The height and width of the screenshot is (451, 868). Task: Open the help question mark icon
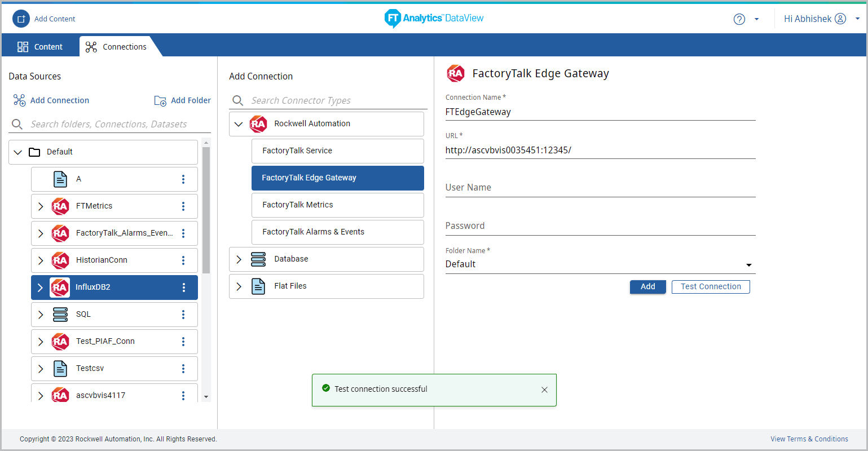739,19
